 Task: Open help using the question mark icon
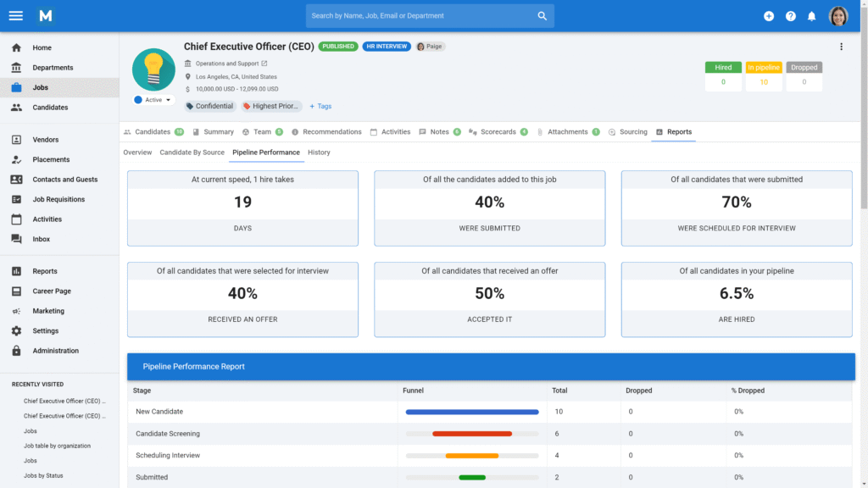click(790, 15)
